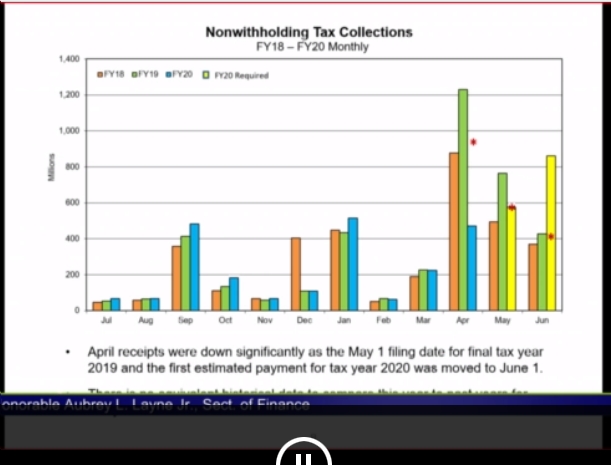Click the Aug label on the x-axis
611x465 pixels.
click(146, 320)
